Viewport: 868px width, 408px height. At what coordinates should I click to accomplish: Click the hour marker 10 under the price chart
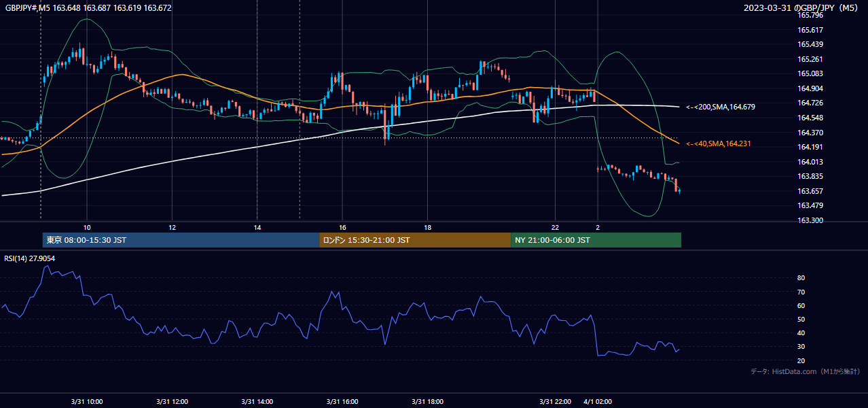(x=87, y=227)
